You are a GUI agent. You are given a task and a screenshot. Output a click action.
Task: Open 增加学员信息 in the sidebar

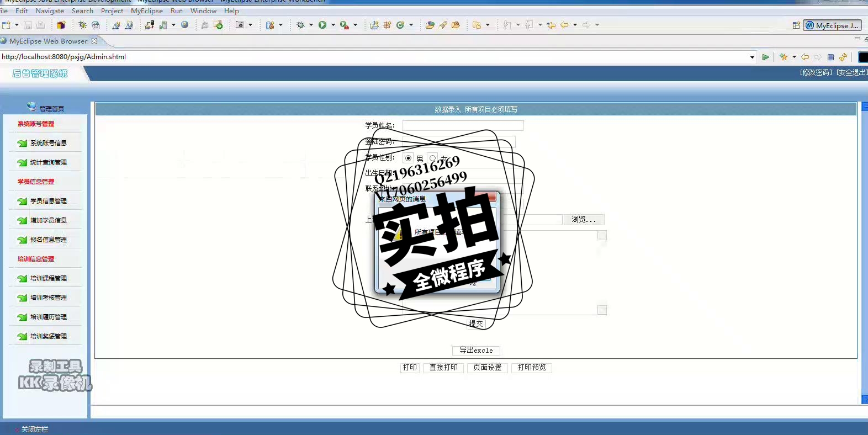coord(48,220)
